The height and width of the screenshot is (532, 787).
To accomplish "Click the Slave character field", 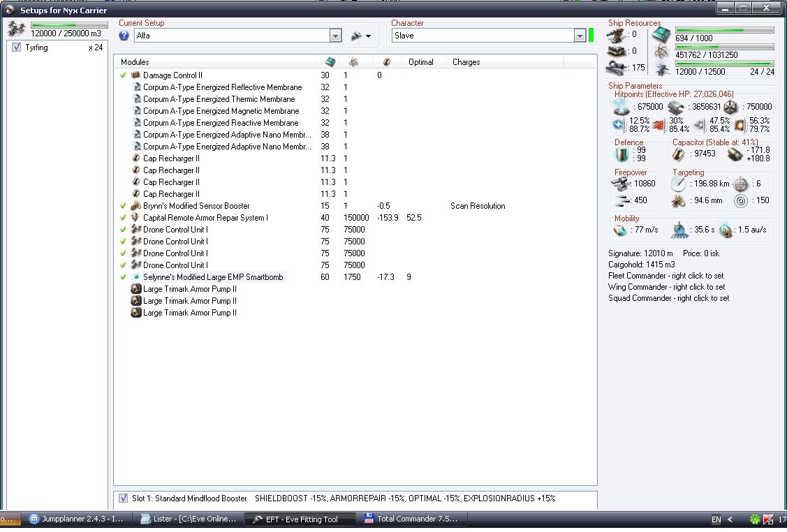I will pos(483,36).
